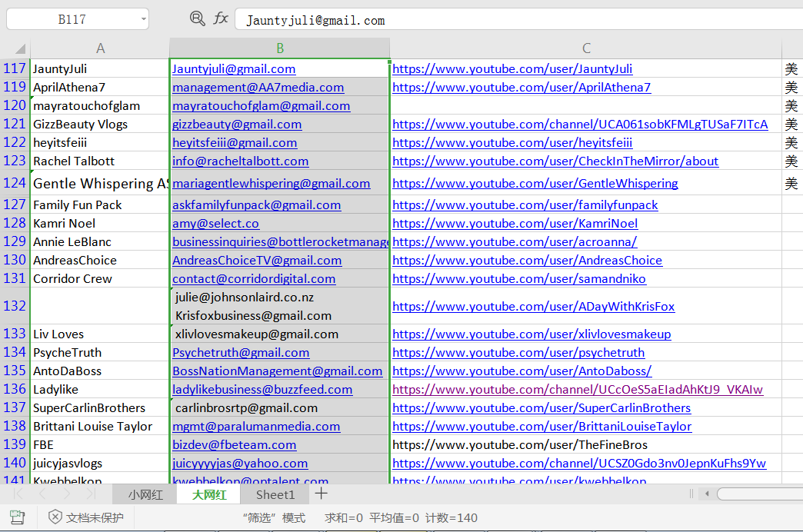Open ladylikebusiness@buzzfeed.com email link
This screenshot has height=532, width=803.
point(262,389)
